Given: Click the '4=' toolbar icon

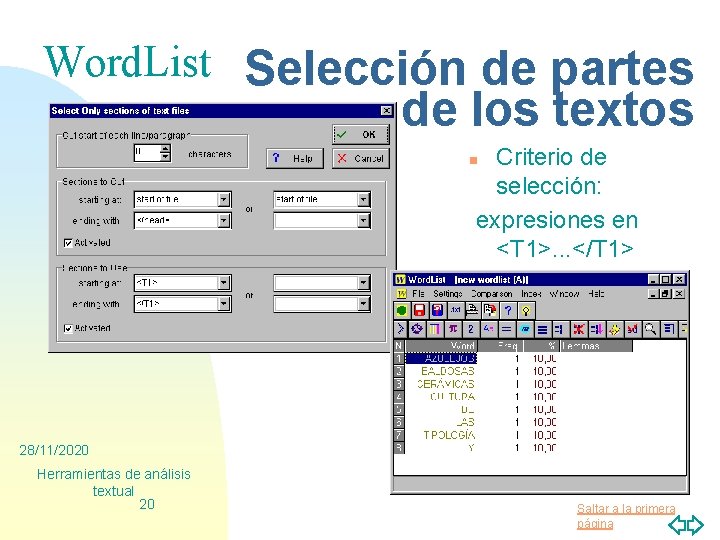Looking at the screenshot, I should coord(489,329).
